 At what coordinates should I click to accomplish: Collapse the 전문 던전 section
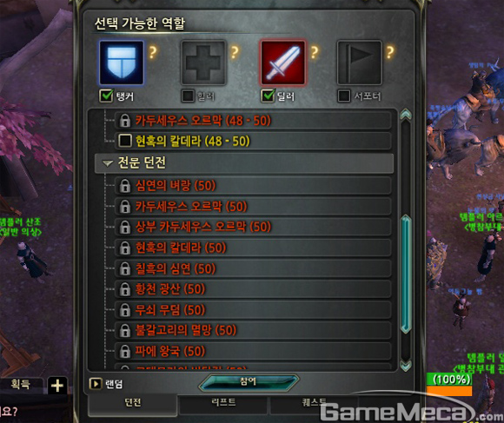108,163
